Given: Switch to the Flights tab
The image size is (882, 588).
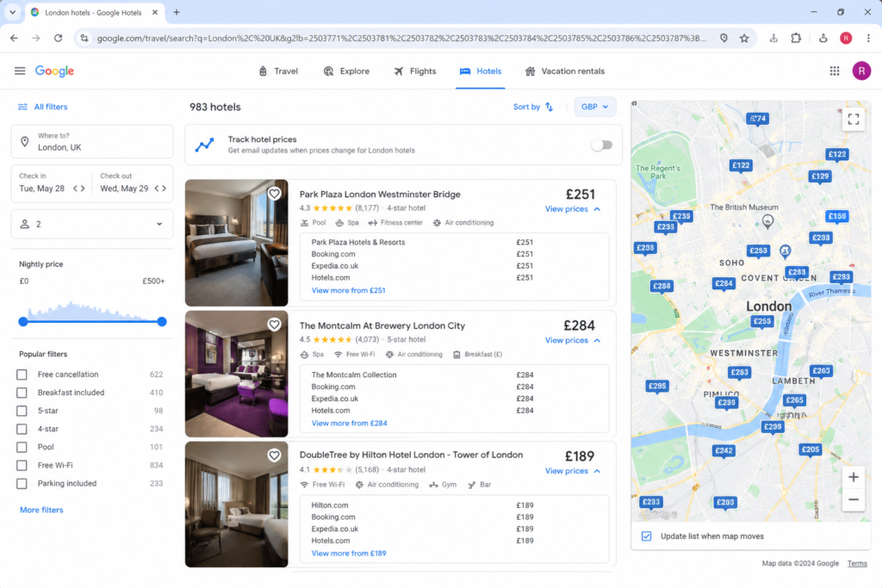Looking at the screenshot, I should 415,71.
